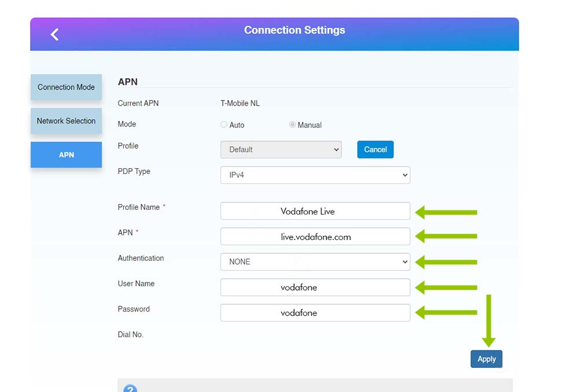Select the Auto mode radio button

(224, 125)
